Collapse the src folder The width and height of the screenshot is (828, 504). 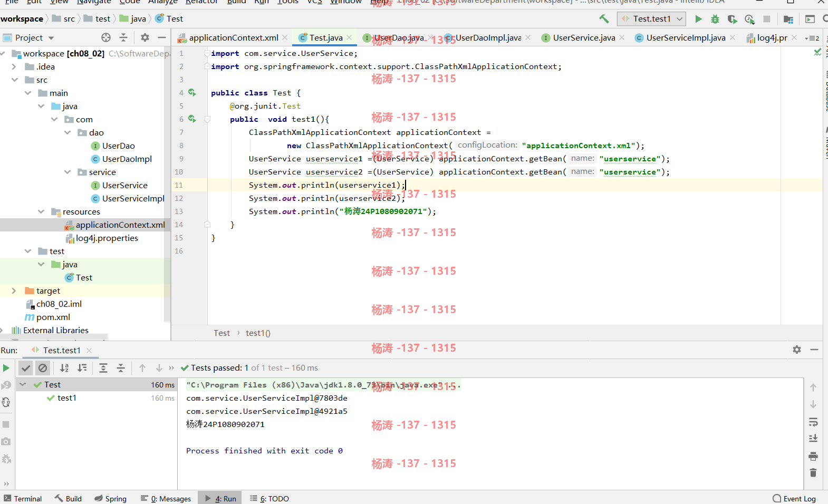[x=14, y=80]
